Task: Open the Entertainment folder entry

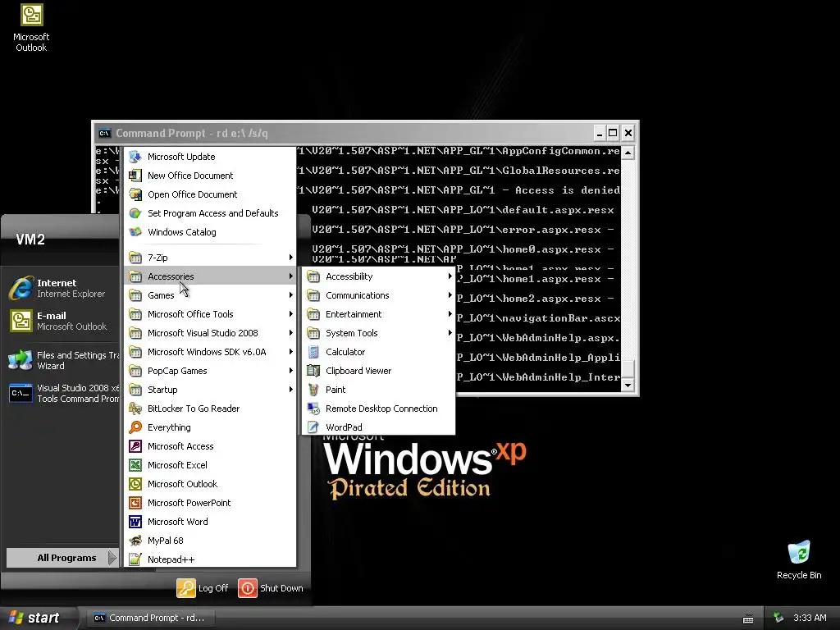Action: coord(379,314)
